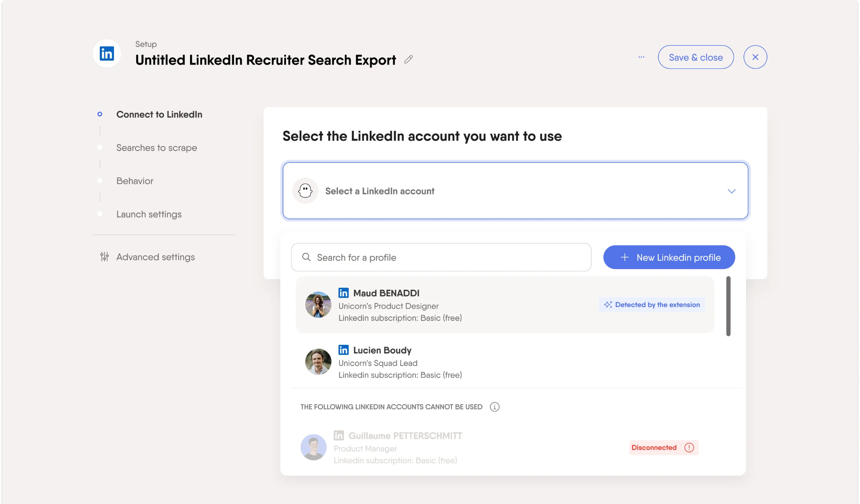The width and height of the screenshot is (860, 504).
Task: Focus the Search for a profile field
Action: click(x=441, y=257)
